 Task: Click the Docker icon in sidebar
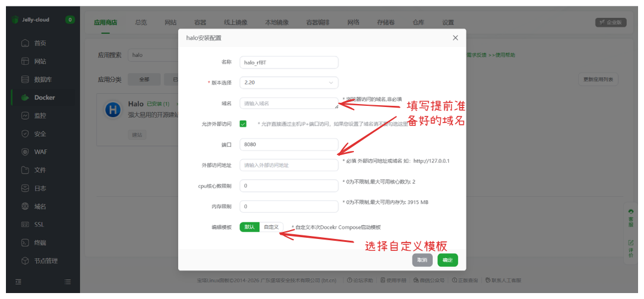[x=25, y=97]
